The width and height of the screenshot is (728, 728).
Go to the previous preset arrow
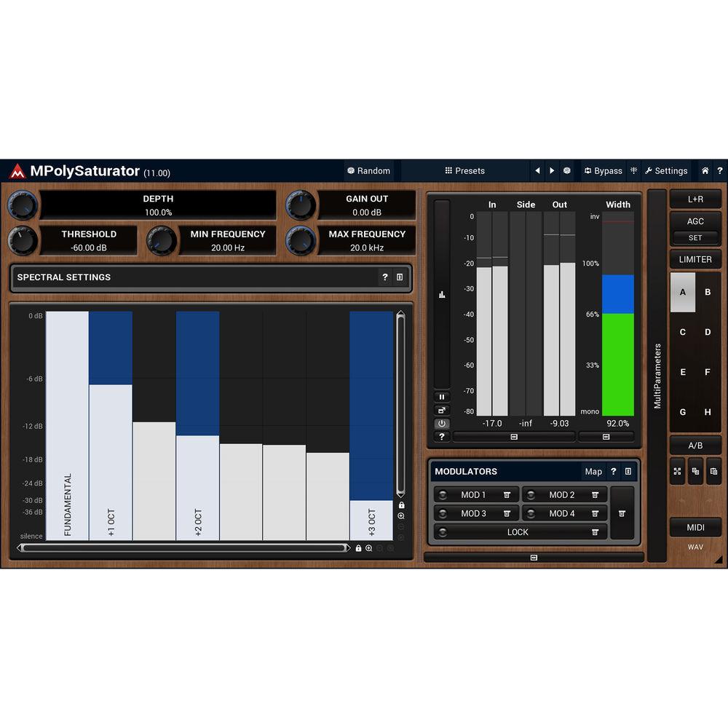tap(537, 171)
